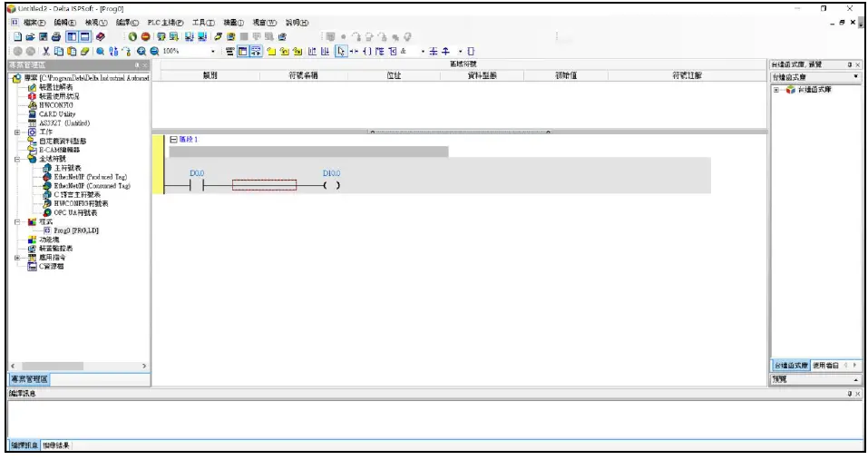Select the E-CAM editor tree item
Screen dimensions: 868x460
tap(59, 150)
